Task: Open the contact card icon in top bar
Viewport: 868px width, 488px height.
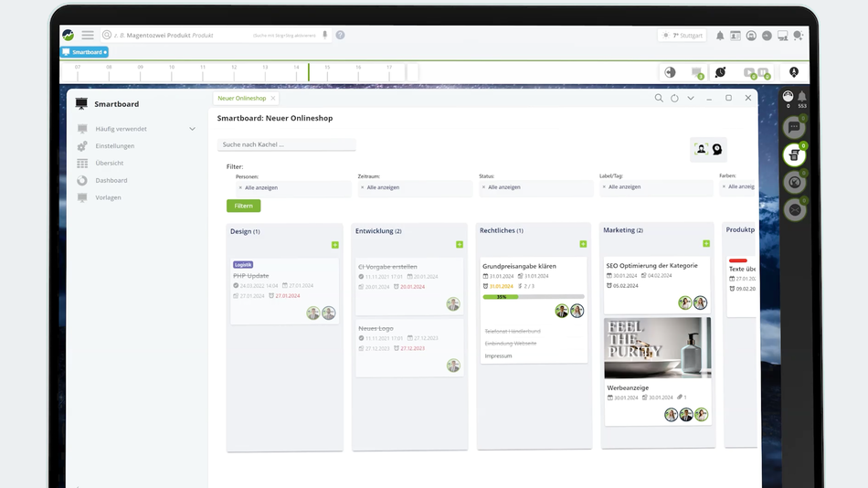Action: click(736, 36)
